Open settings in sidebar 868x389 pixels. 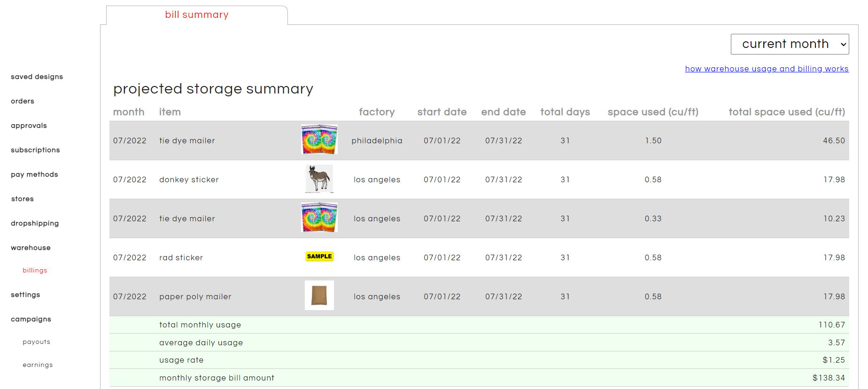pyautogui.click(x=25, y=295)
